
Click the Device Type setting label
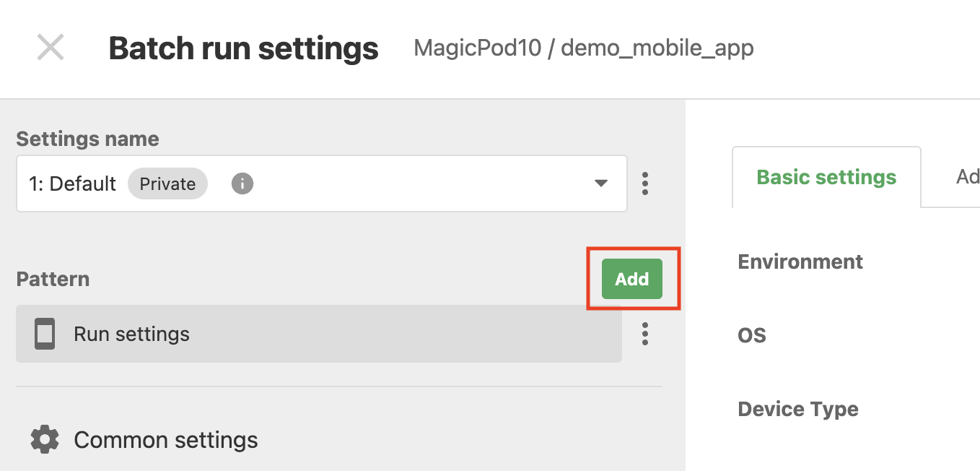[x=797, y=408]
